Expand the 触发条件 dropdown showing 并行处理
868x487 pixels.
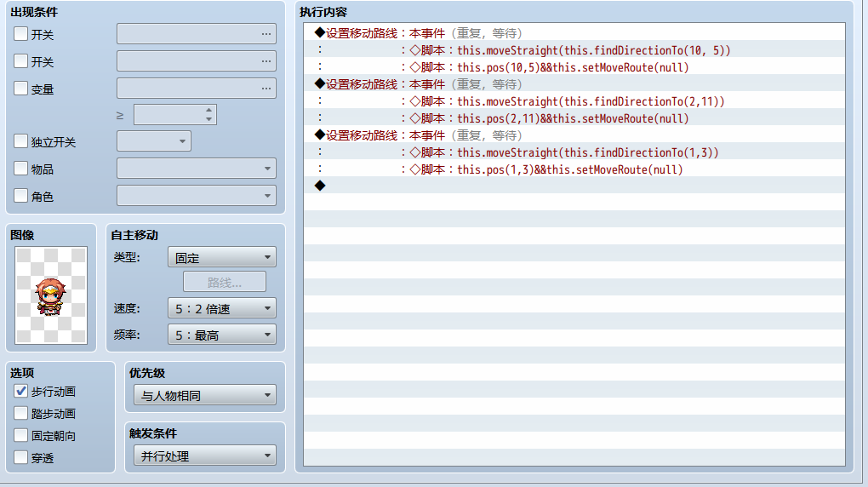tap(205, 455)
